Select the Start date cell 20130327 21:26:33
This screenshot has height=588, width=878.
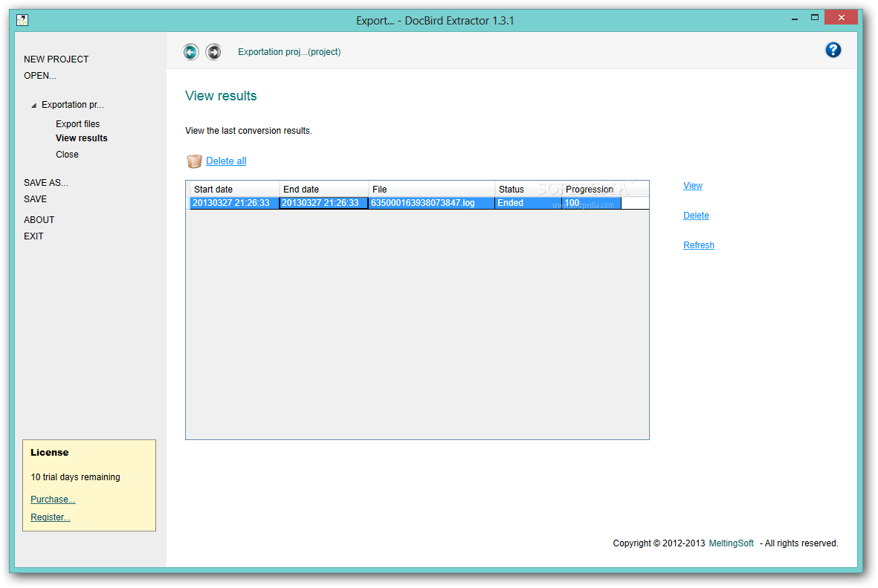point(235,203)
